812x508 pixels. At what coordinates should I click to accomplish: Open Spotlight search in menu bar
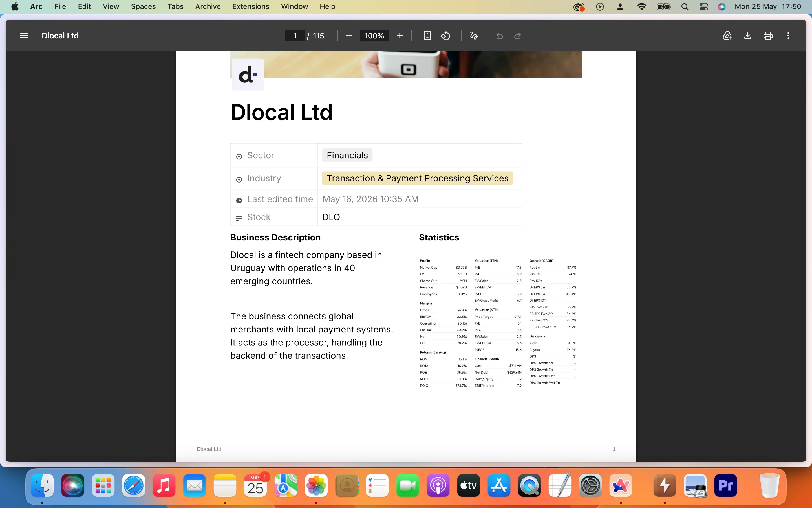685,7
